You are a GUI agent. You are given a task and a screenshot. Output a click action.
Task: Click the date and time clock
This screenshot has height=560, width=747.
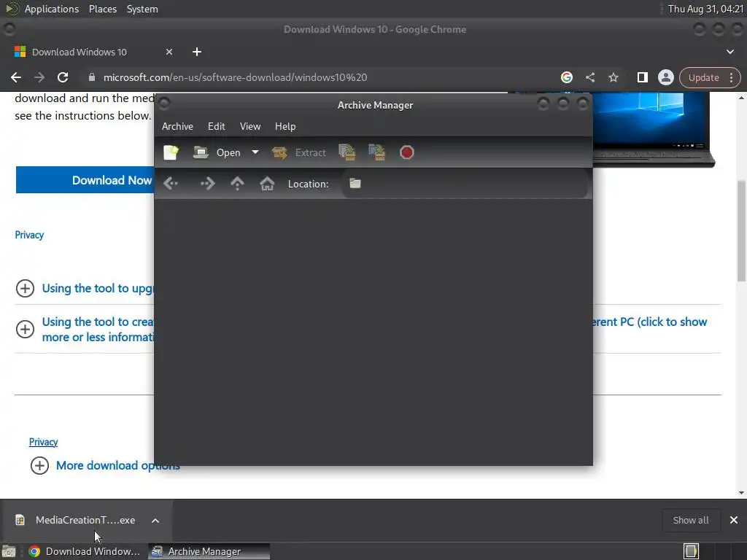coord(705,9)
